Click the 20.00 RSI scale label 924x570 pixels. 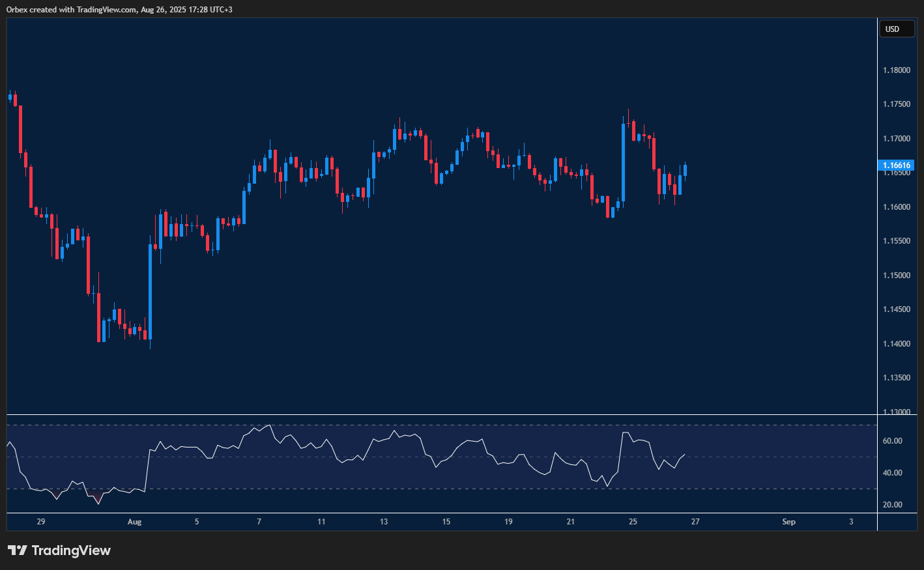(x=892, y=505)
